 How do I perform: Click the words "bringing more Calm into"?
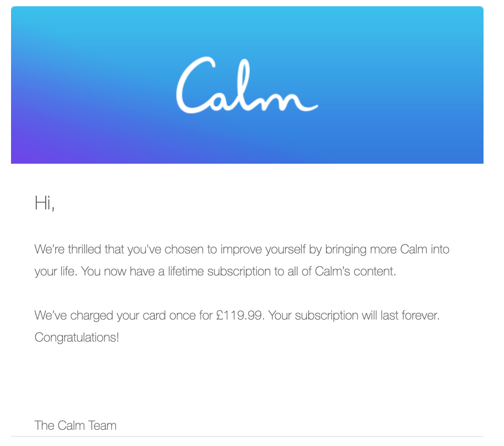[387, 249]
